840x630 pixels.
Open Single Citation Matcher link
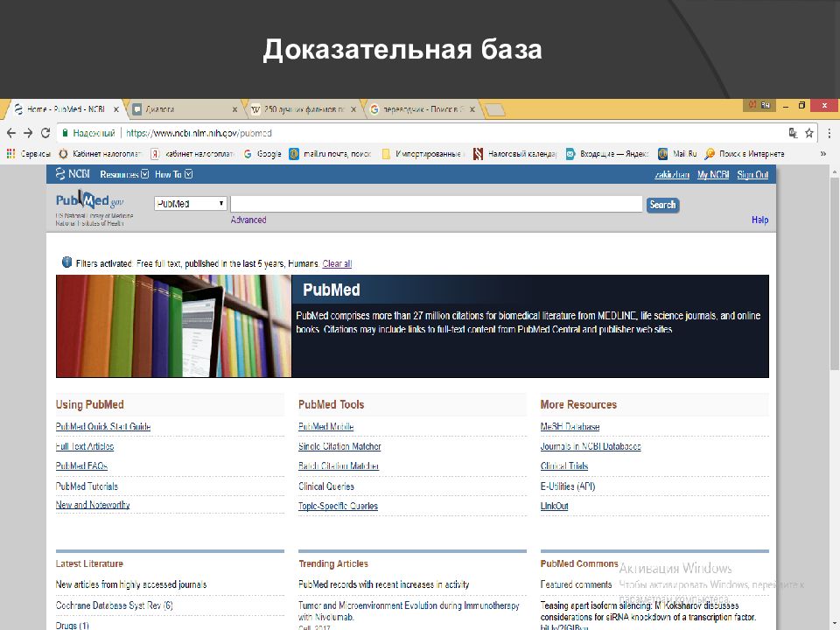pyautogui.click(x=339, y=446)
